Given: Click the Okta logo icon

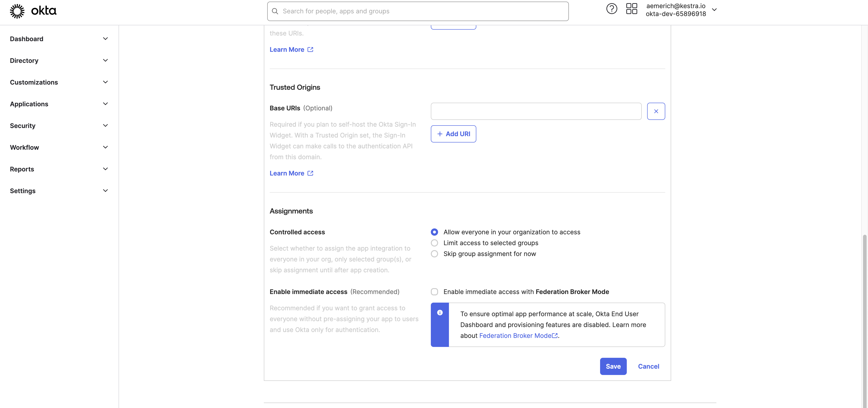Looking at the screenshot, I should click(17, 11).
